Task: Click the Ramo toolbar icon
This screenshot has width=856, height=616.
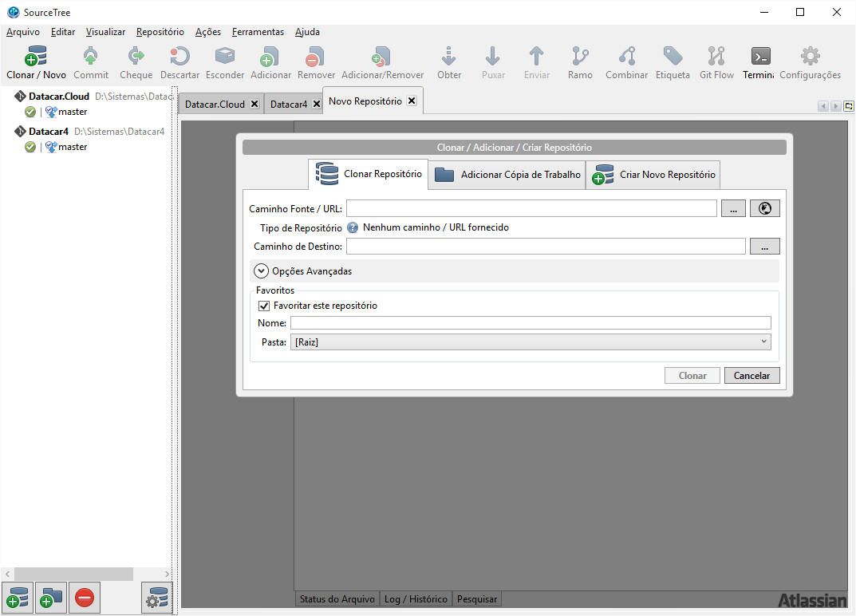Action: click(x=580, y=56)
